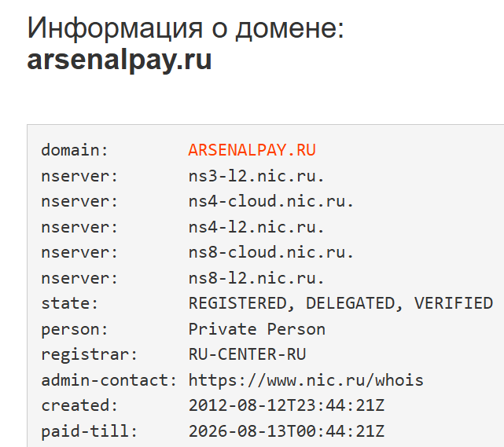Click the "paid-till:" field label
Image resolution: width=504 pixels, height=447 pixels.
pyautogui.click(x=90, y=431)
